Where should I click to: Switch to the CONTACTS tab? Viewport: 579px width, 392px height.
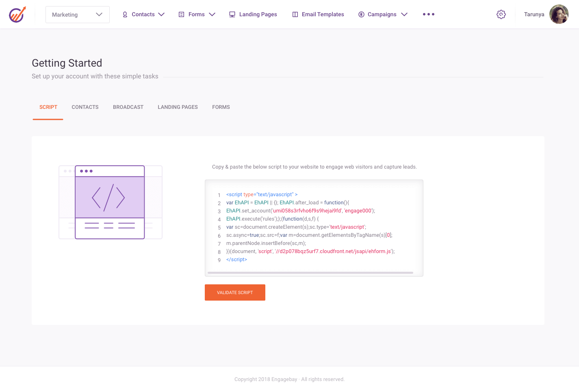tap(85, 107)
